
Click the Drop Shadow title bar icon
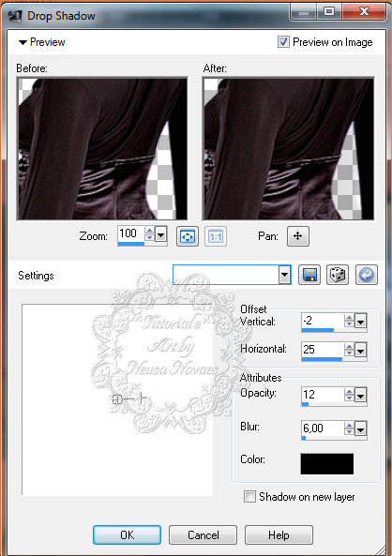click(15, 16)
